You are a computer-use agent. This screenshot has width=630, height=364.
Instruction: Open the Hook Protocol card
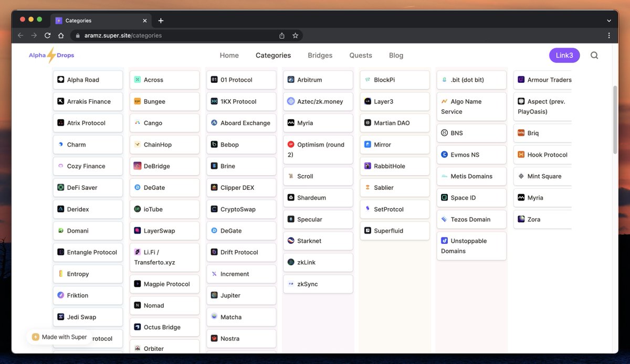tap(543, 155)
